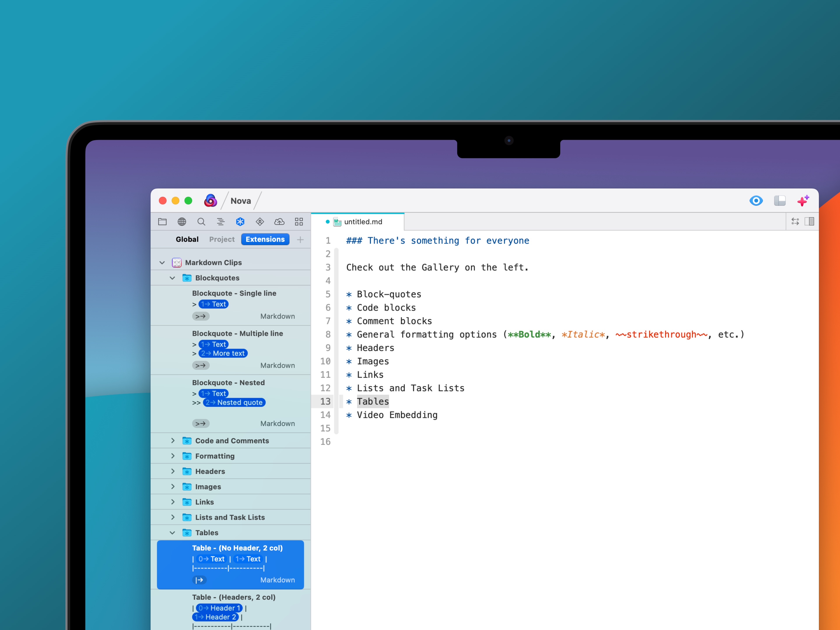Click the Markdown Clips extension icon
The image size is (840, 630).
177,262
